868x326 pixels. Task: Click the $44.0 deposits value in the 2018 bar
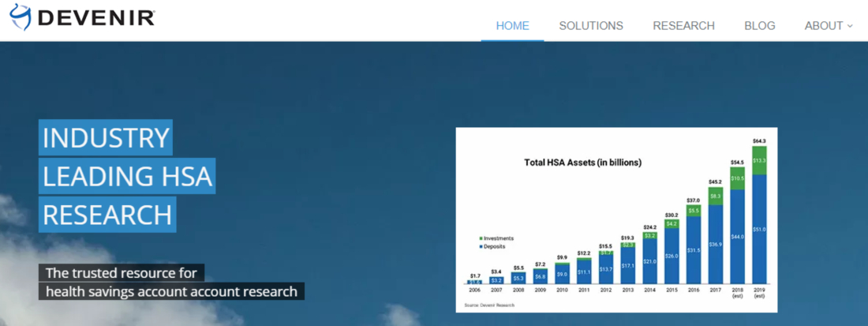pos(737,236)
